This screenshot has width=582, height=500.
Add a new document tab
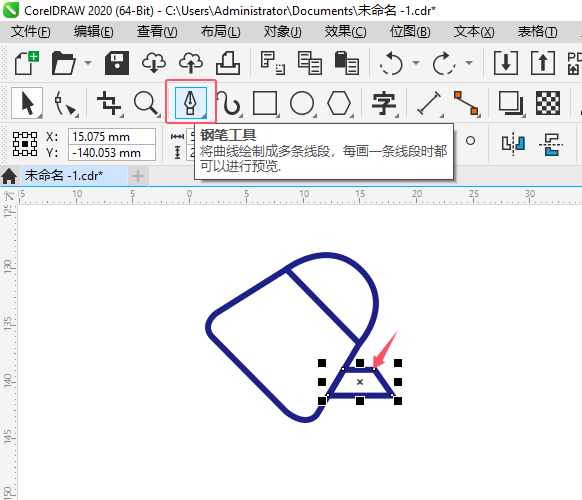tap(138, 176)
